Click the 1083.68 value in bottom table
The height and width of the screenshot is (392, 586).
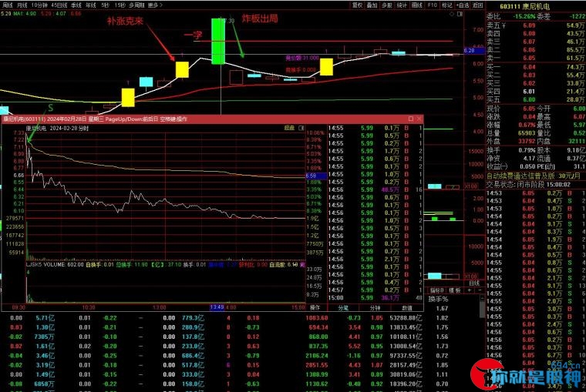(317, 318)
